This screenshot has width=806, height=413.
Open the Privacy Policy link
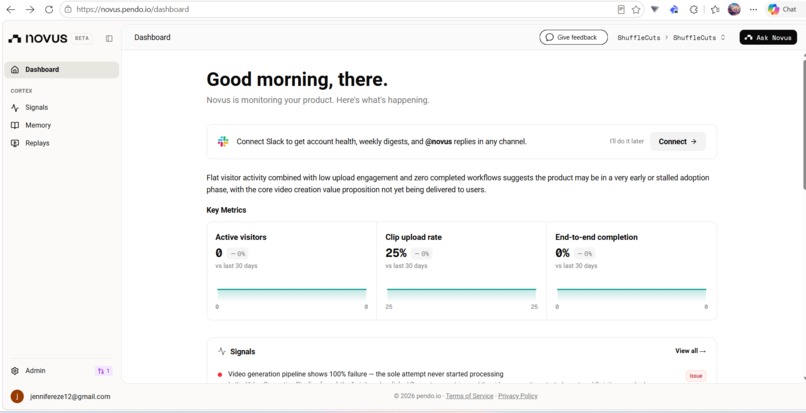(518, 396)
